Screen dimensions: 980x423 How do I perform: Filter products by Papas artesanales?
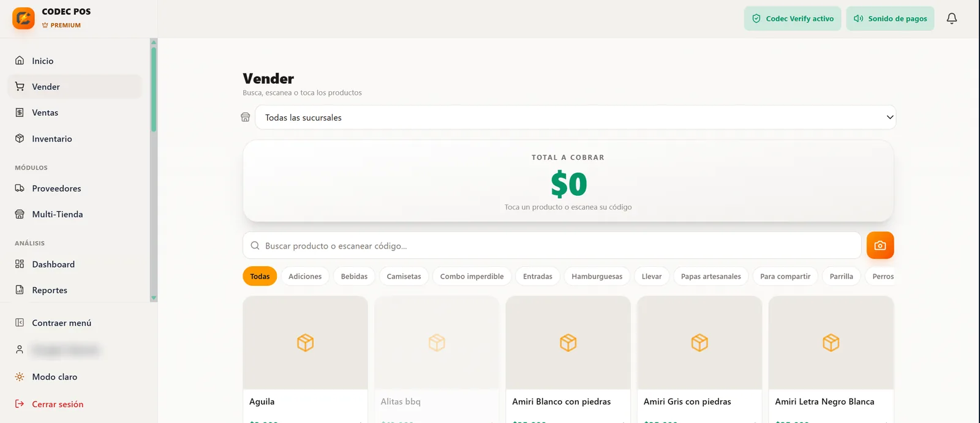coord(710,276)
